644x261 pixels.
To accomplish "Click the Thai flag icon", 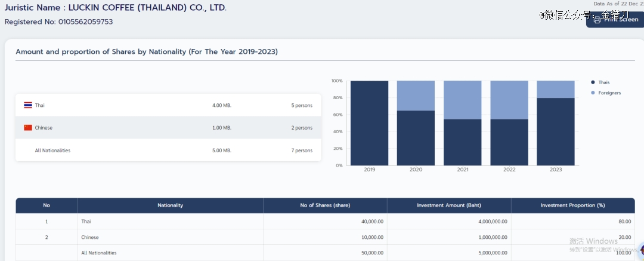I will [28, 105].
